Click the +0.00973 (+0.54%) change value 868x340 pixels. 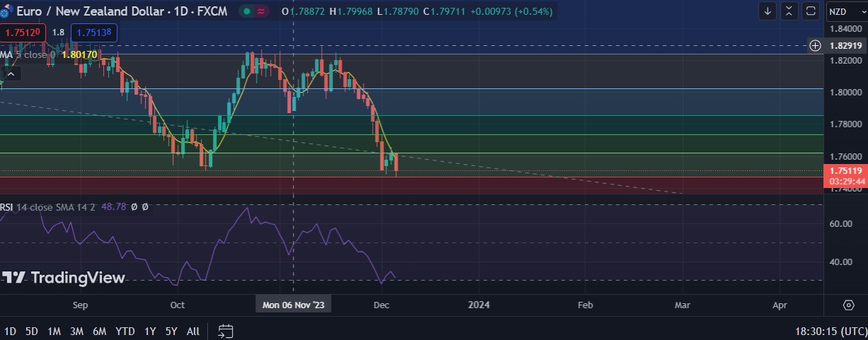511,11
